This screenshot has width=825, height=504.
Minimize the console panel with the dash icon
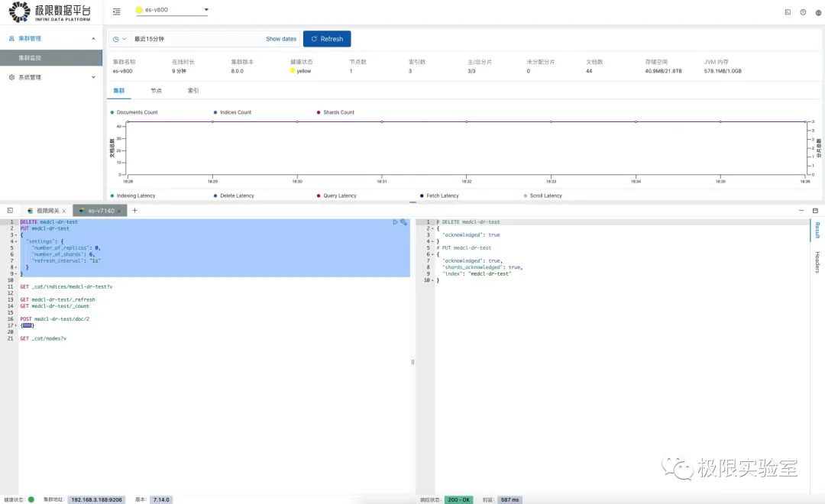[801, 211]
